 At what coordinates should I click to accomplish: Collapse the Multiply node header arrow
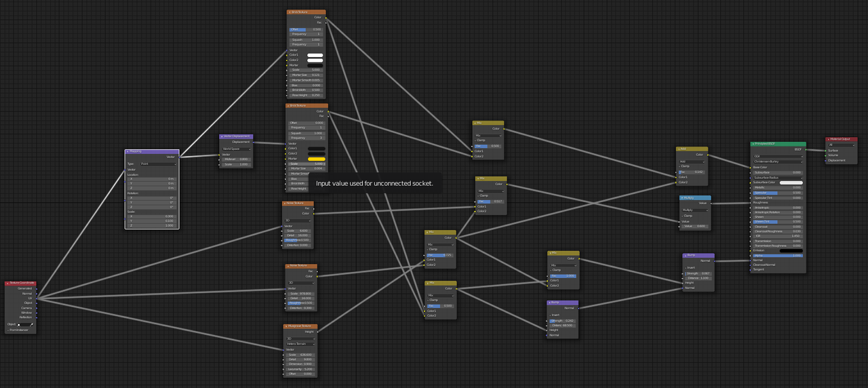[x=682, y=197]
